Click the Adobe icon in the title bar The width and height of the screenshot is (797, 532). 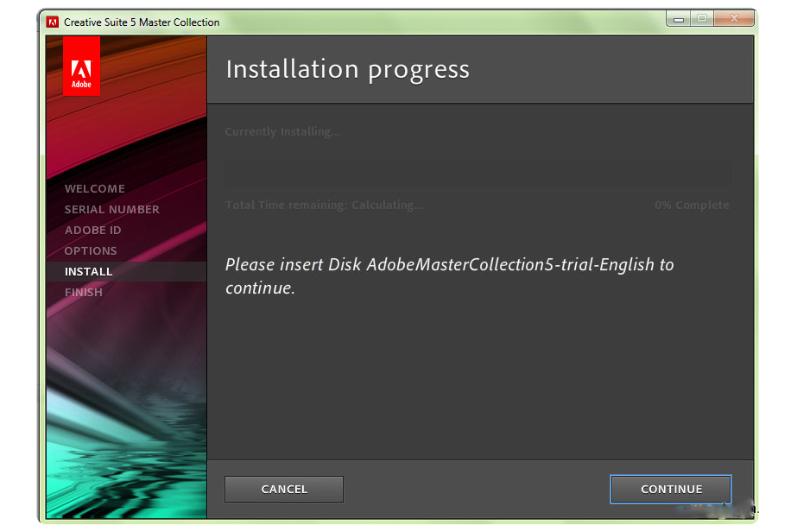coord(53,22)
